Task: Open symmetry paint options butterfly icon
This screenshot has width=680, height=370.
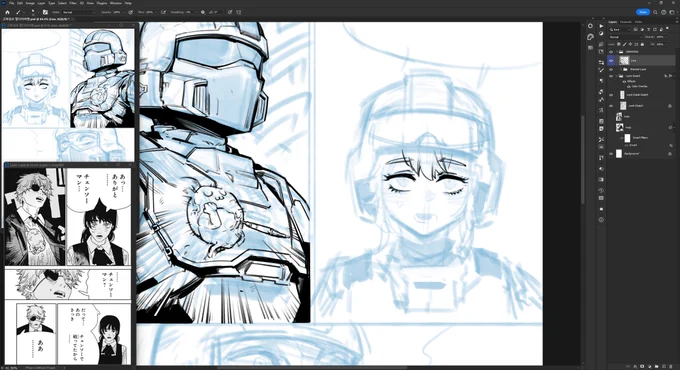Action: click(x=239, y=12)
